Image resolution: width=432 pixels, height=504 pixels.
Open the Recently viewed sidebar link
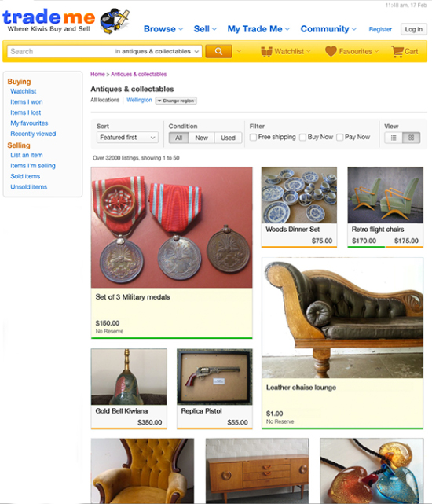click(x=33, y=134)
